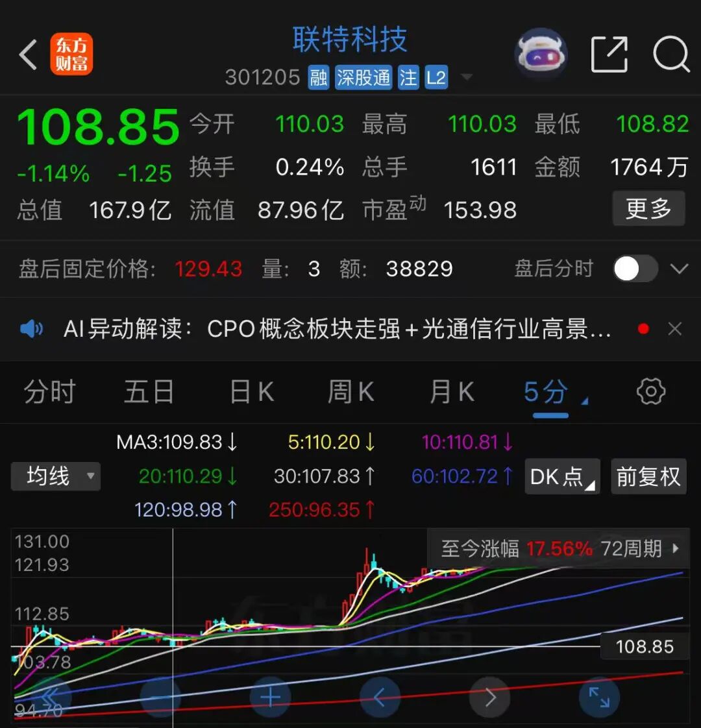This screenshot has height=728, width=701.
Task: Tap the 120:98.98 moving average
Action: click(186, 510)
